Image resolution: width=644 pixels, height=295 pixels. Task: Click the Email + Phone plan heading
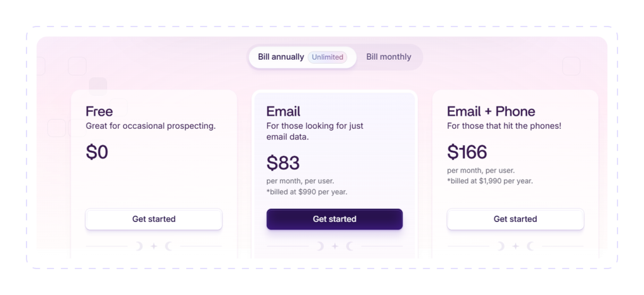point(491,111)
